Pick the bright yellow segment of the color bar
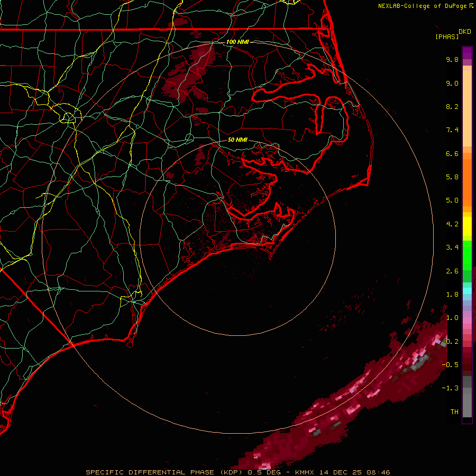The height and width of the screenshot is (476, 476). [x=467, y=226]
